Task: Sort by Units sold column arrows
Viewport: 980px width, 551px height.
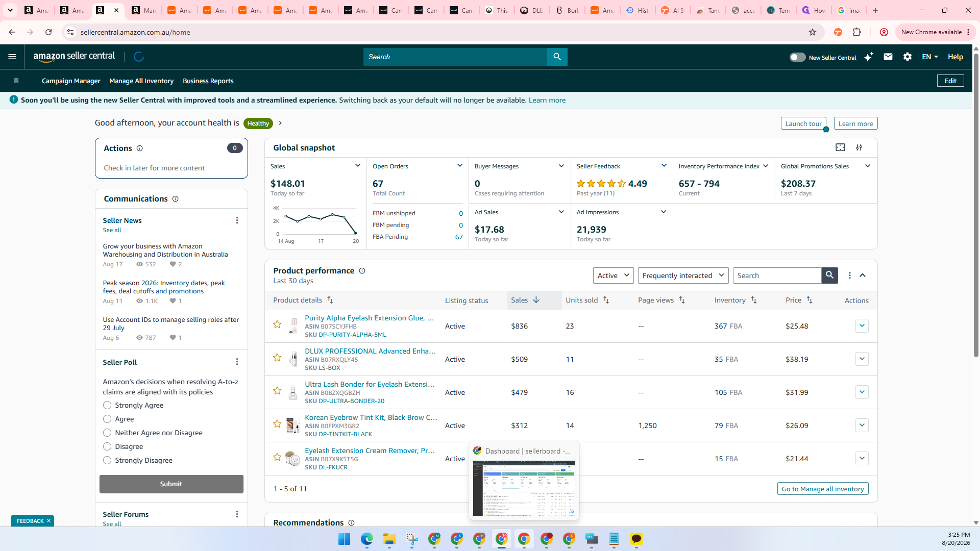Action: pyautogui.click(x=606, y=300)
